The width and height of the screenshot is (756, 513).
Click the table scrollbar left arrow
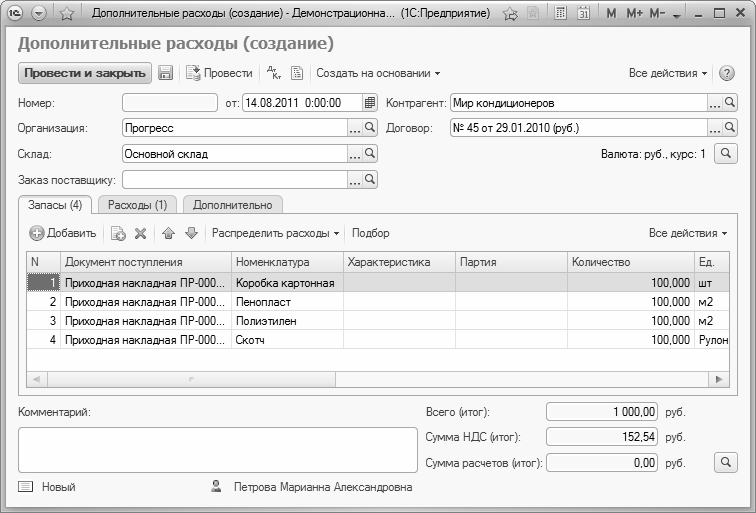[37, 379]
